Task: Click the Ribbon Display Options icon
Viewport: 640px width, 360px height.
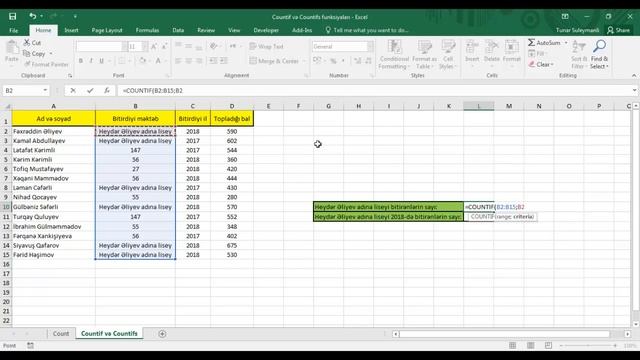Action: 565,17
